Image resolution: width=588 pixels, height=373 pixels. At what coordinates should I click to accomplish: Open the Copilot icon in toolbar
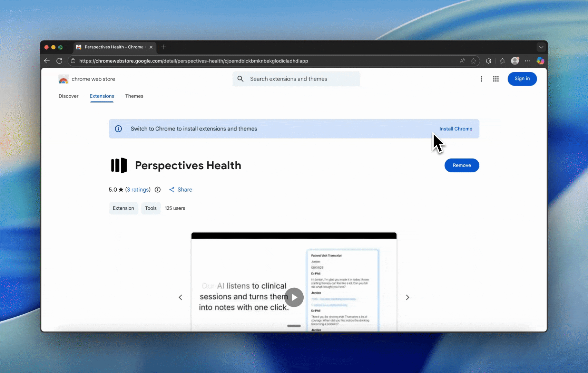[x=540, y=61]
